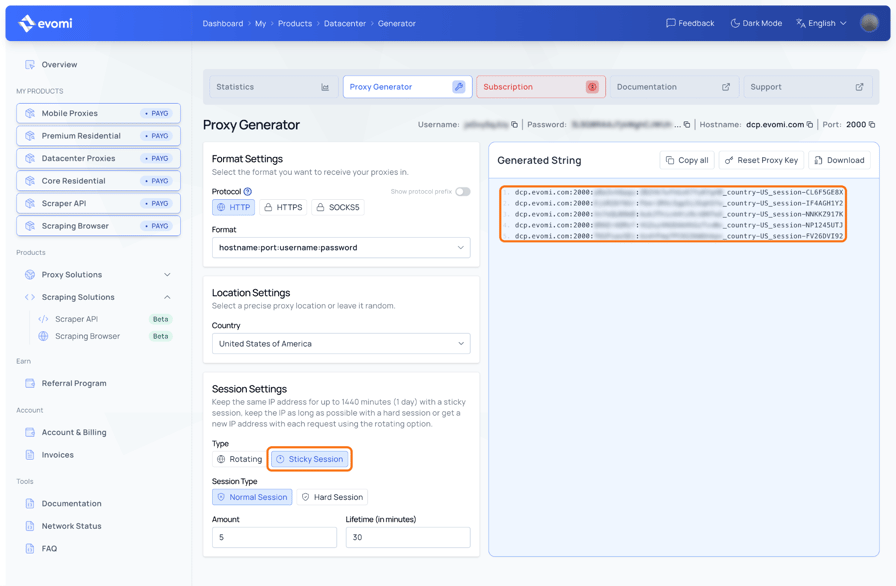Select the HTTP protocol option
The height and width of the screenshot is (586, 896).
(x=233, y=207)
